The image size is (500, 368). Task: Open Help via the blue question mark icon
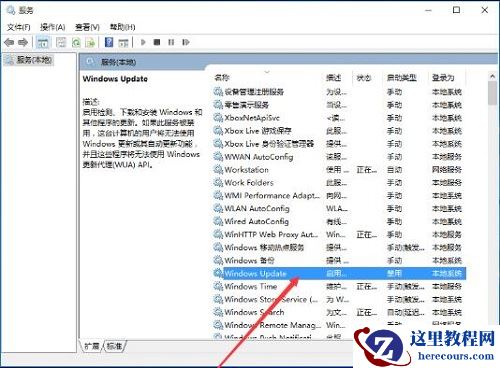(109, 42)
